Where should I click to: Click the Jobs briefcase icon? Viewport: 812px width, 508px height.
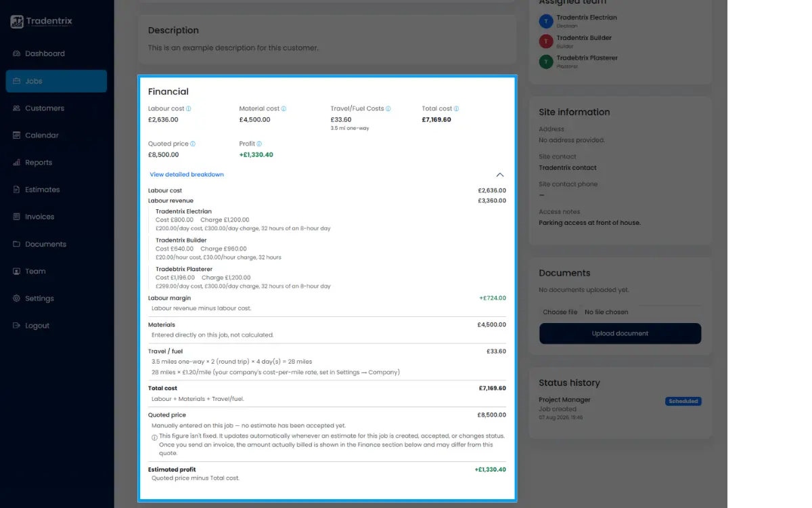point(17,81)
